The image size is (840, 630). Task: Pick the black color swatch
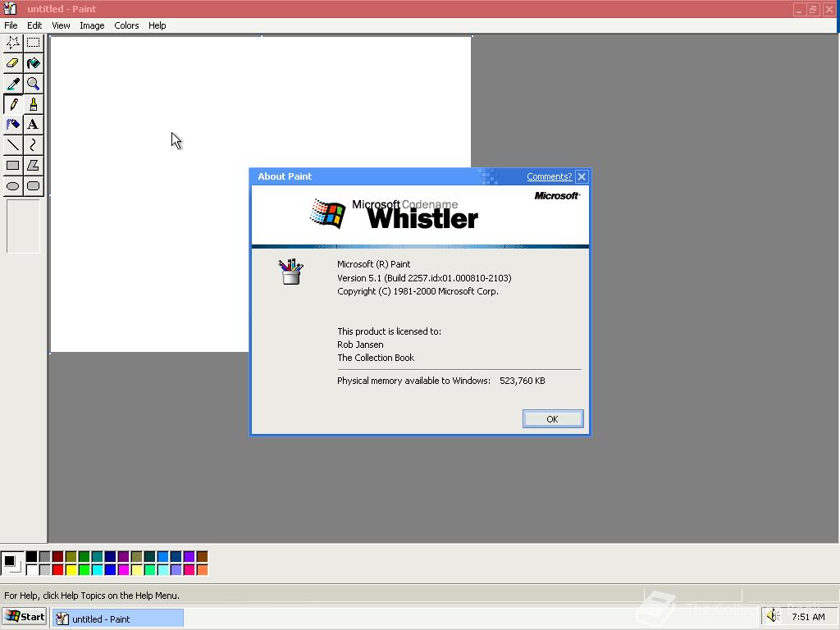32,557
